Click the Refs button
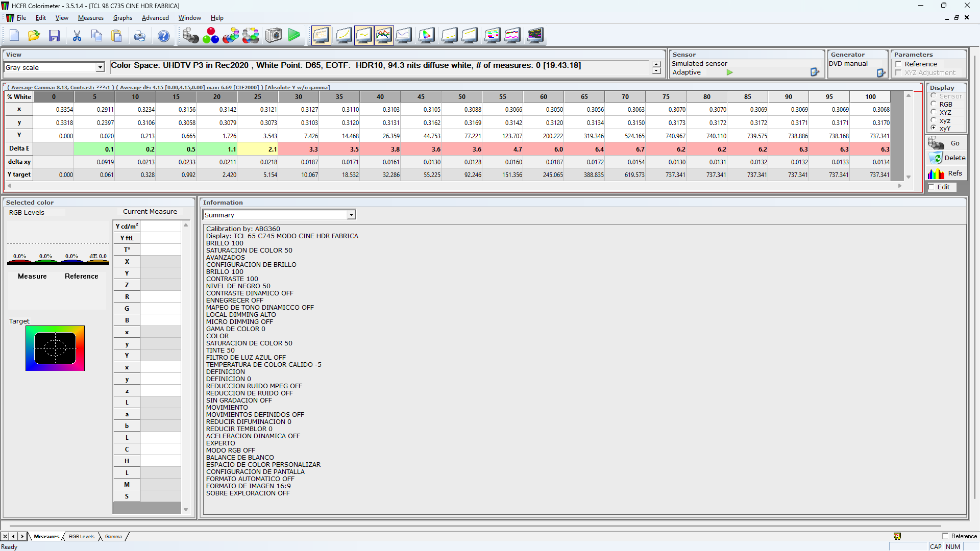This screenshot has height=551, width=980. (x=947, y=173)
